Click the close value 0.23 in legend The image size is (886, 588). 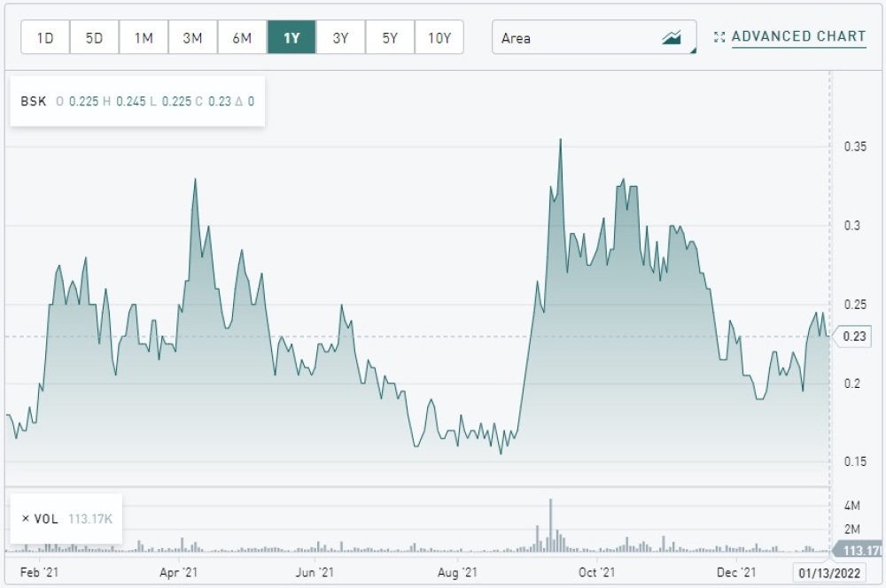click(x=220, y=101)
